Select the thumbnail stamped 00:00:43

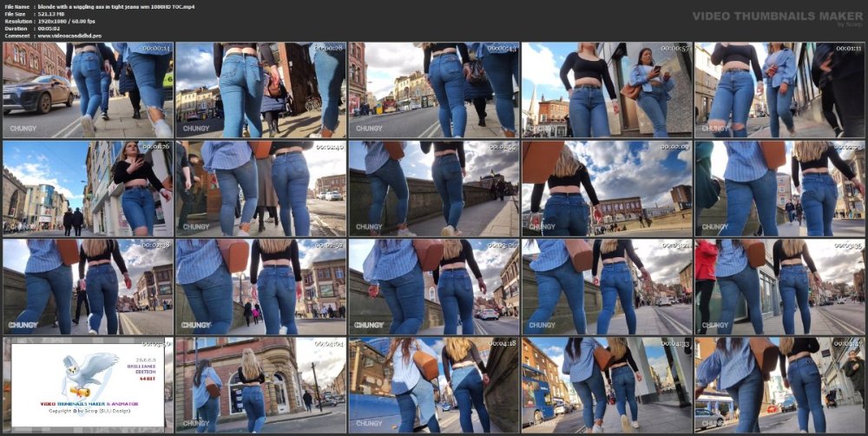434,89
